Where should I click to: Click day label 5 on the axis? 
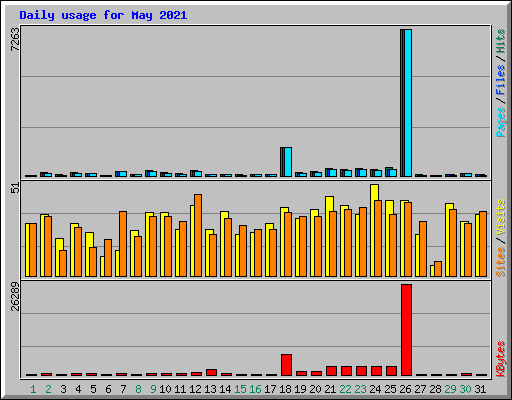coord(93,389)
